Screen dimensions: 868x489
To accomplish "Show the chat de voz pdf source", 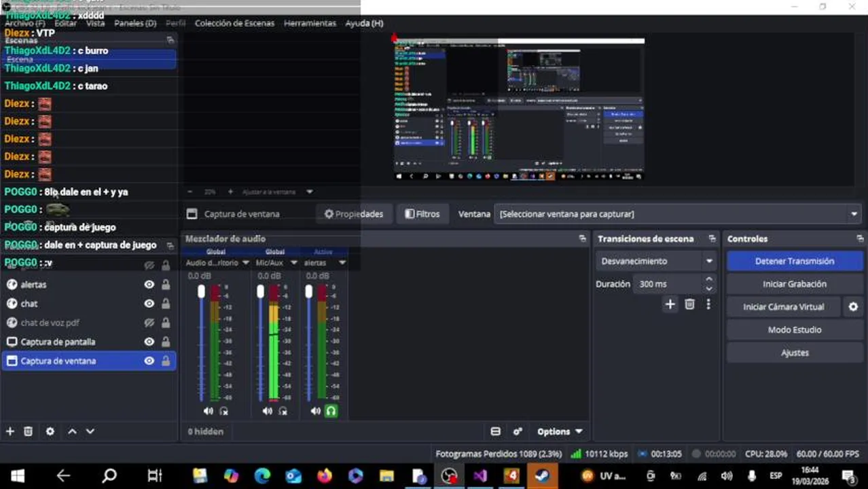I will 149,323.
